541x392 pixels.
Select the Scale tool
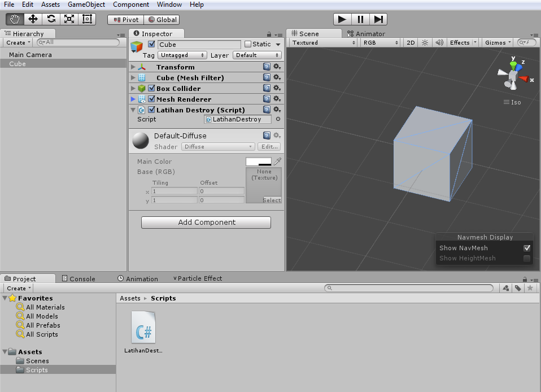[x=69, y=19]
